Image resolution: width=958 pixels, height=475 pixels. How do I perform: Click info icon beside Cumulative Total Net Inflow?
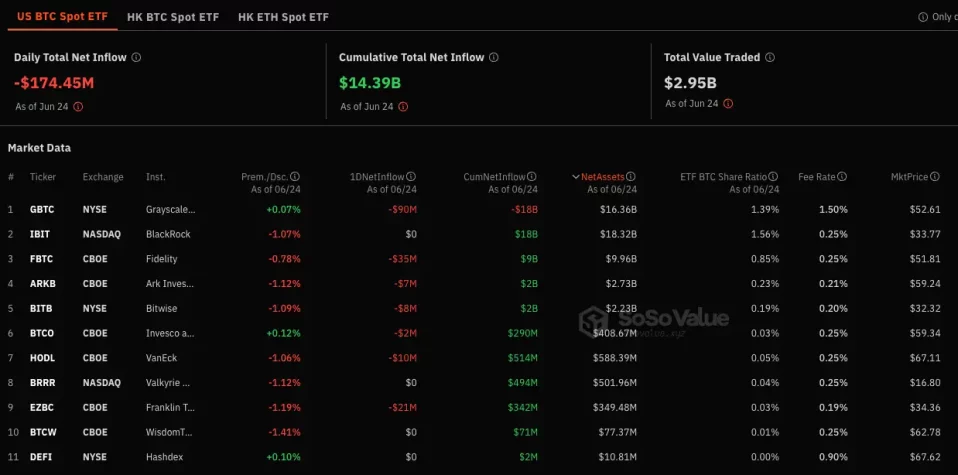pyautogui.click(x=494, y=58)
